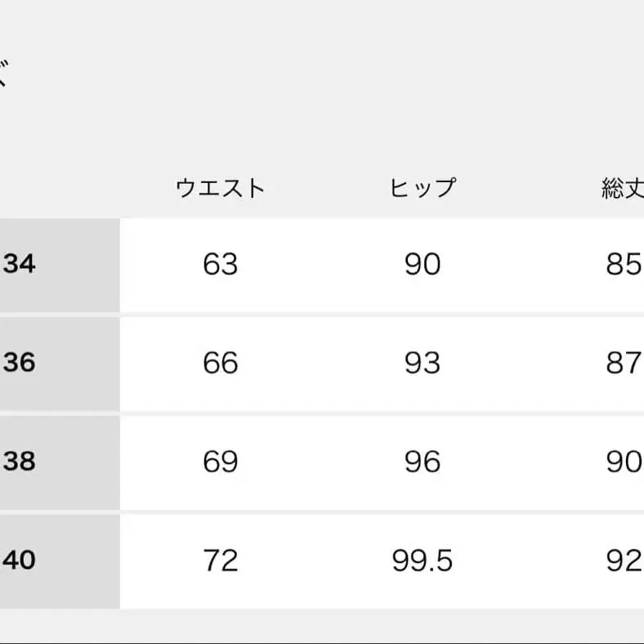Click length value 92 in size 40 row
The image size is (644, 644).
624,561
